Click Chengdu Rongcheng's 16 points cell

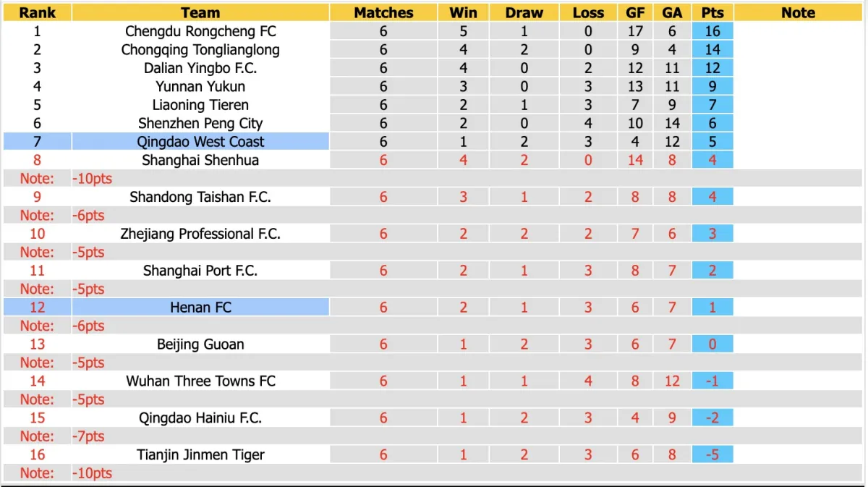click(712, 31)
